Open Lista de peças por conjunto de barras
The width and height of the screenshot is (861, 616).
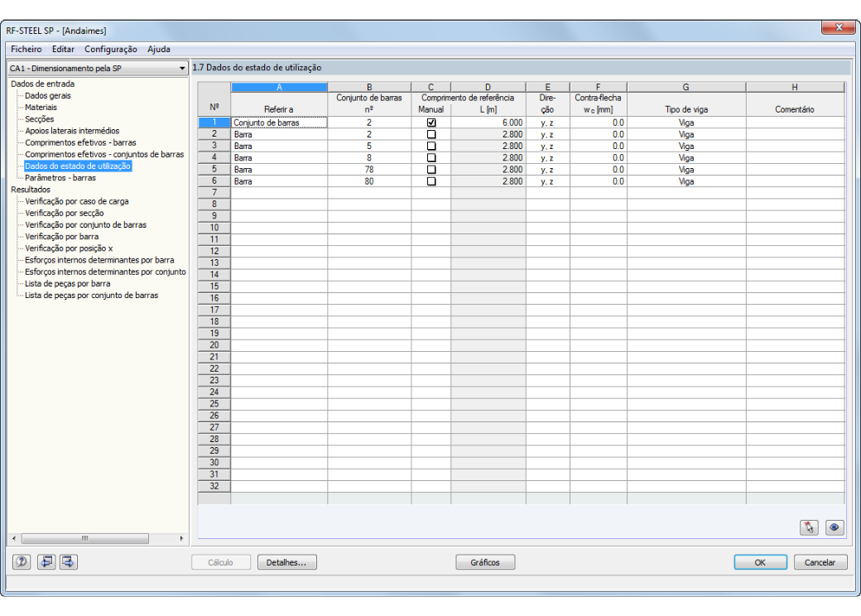[x=91, y=296]
